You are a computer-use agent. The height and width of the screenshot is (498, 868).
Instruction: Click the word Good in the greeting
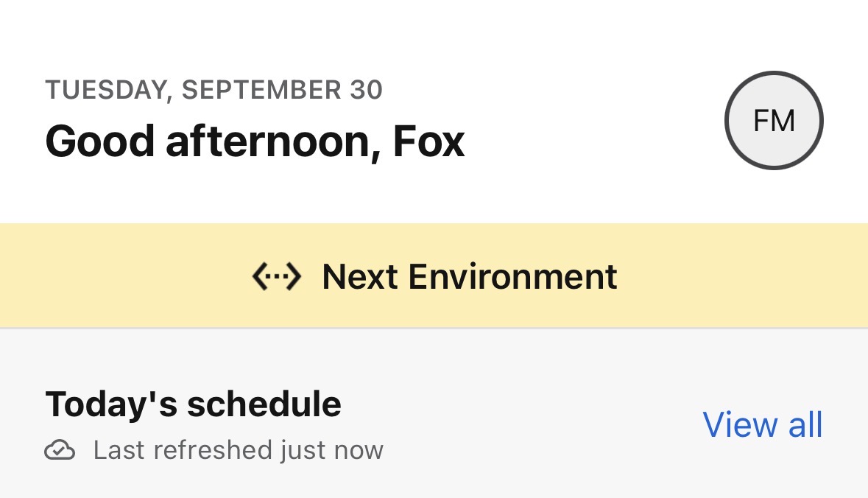(x=101, y=141)
